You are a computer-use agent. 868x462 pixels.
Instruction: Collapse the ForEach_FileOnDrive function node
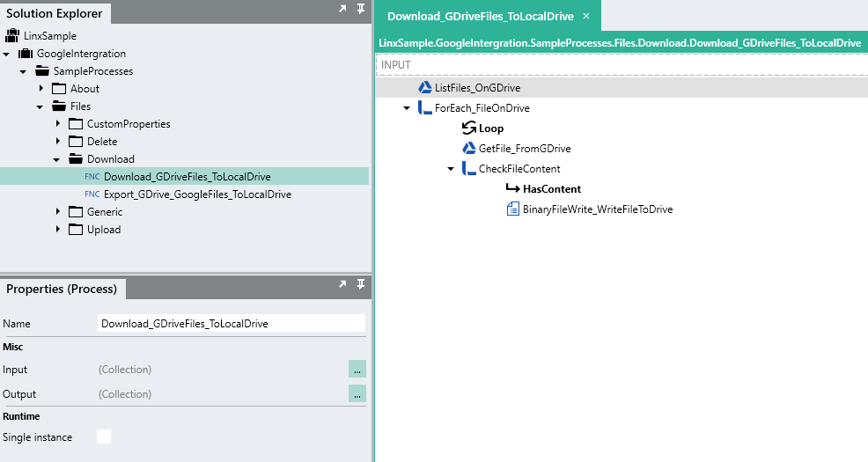(407, 108)
